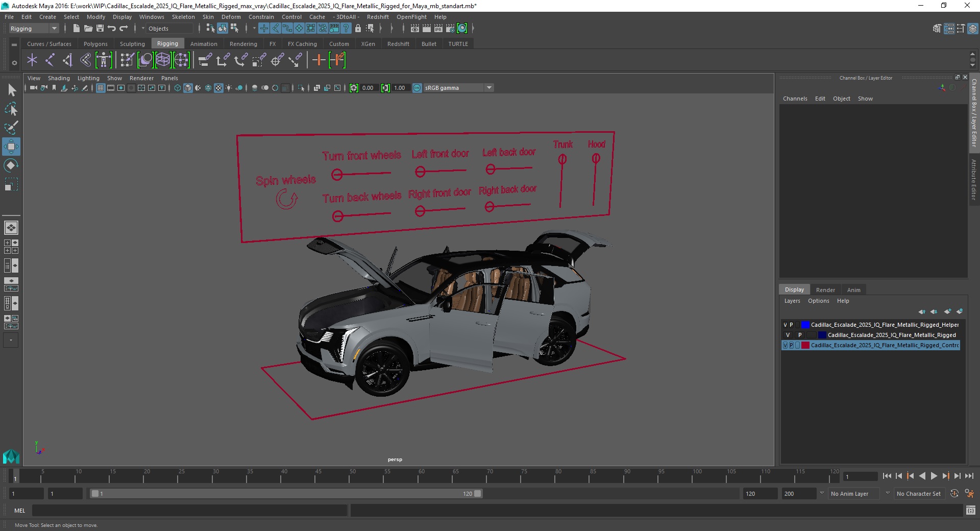Click the MEL command input field

[x=190, y=511]
